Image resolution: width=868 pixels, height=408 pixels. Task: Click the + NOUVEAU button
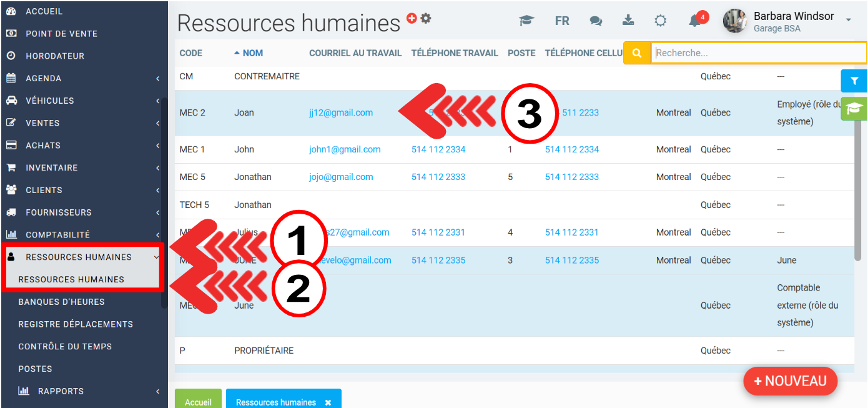(790, 381)
